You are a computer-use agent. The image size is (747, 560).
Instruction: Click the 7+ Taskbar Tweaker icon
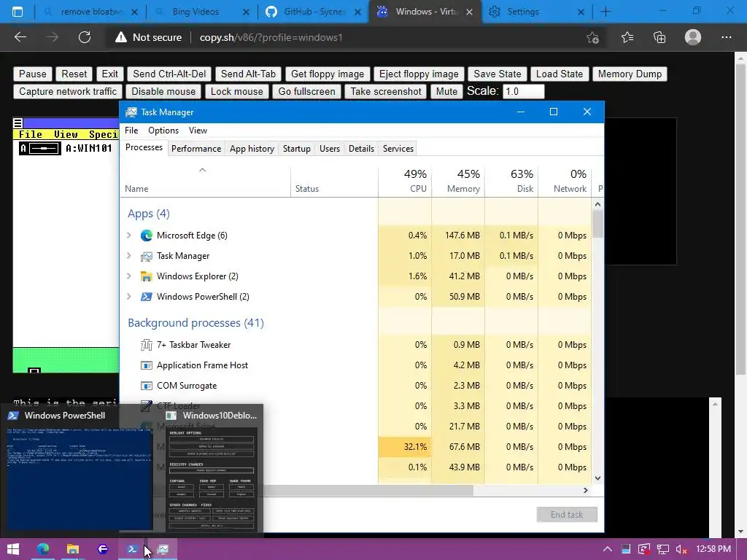146,345
